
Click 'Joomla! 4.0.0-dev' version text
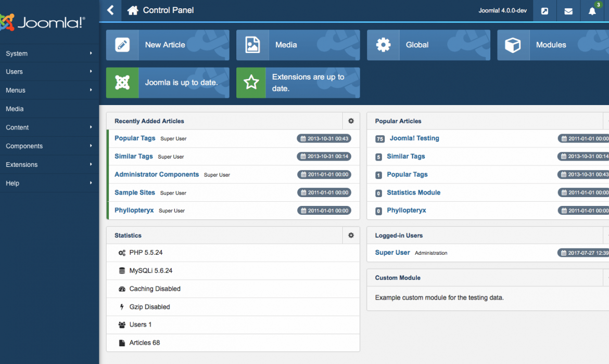pyautogui.click(x=503, y=10)
